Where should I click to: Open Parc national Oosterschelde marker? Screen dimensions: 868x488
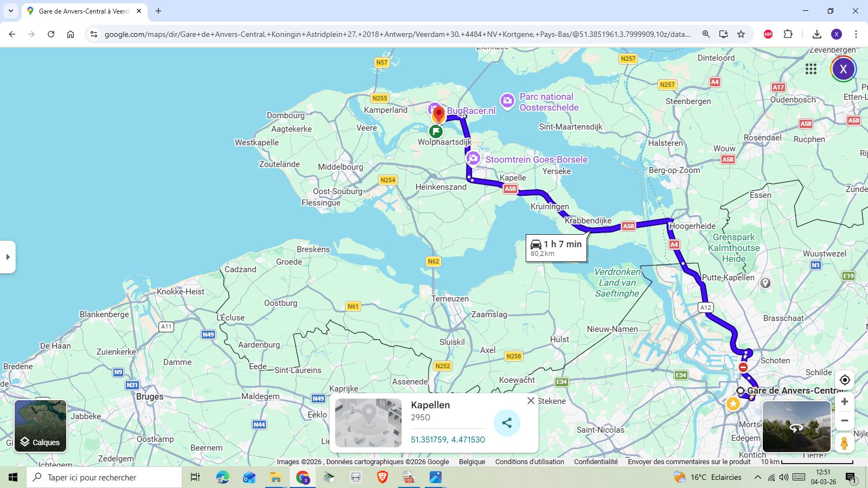point(507,101)
